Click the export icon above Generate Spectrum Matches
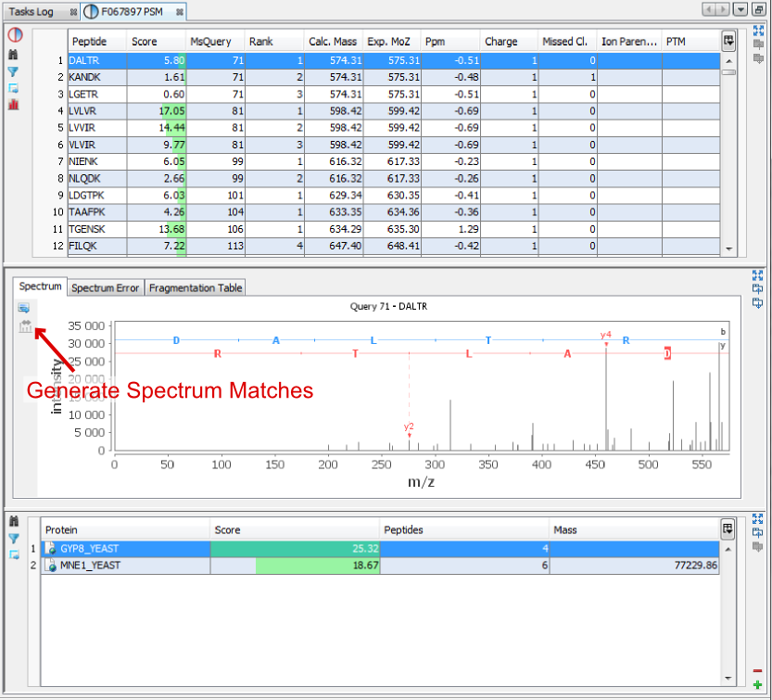Screen dimensions: 772x700 coord(24,307)
